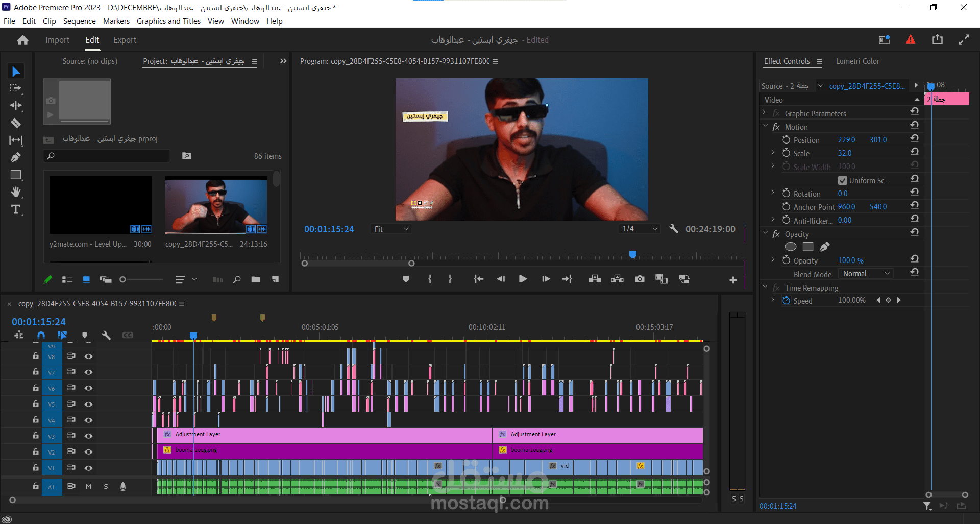Click the Export Frame camera icon

(x=640, y=279)
